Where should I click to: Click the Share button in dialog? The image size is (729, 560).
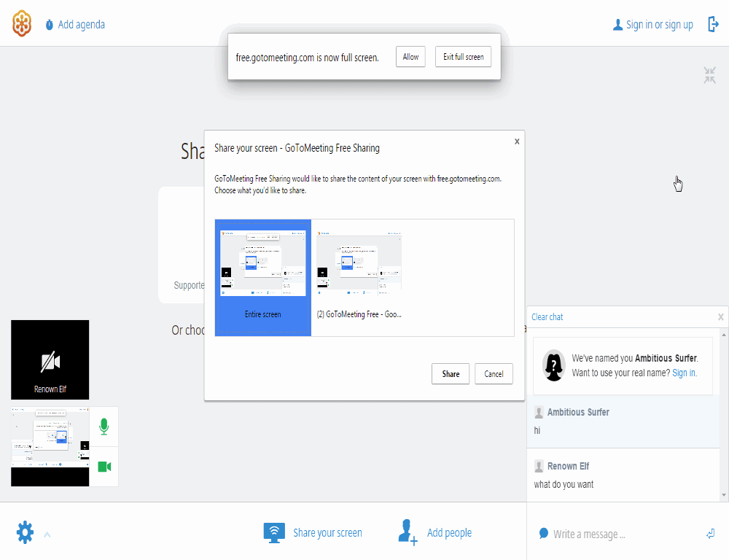451,374
